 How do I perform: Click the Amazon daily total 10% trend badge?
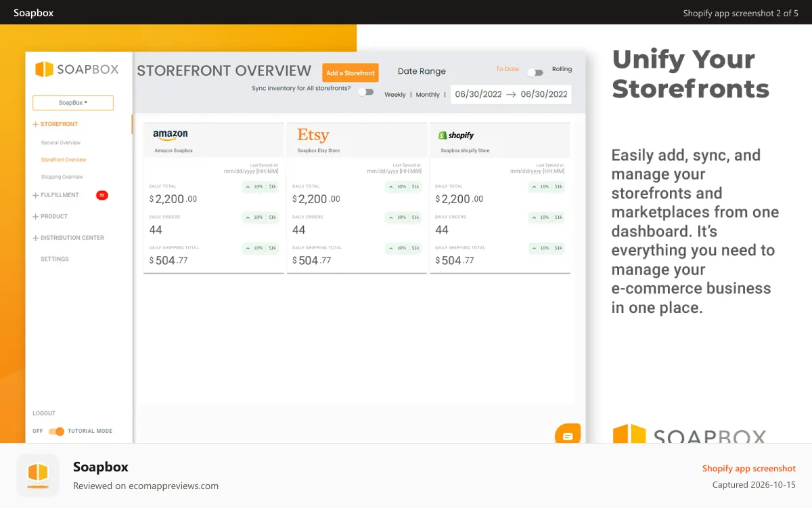click(261, 187)
